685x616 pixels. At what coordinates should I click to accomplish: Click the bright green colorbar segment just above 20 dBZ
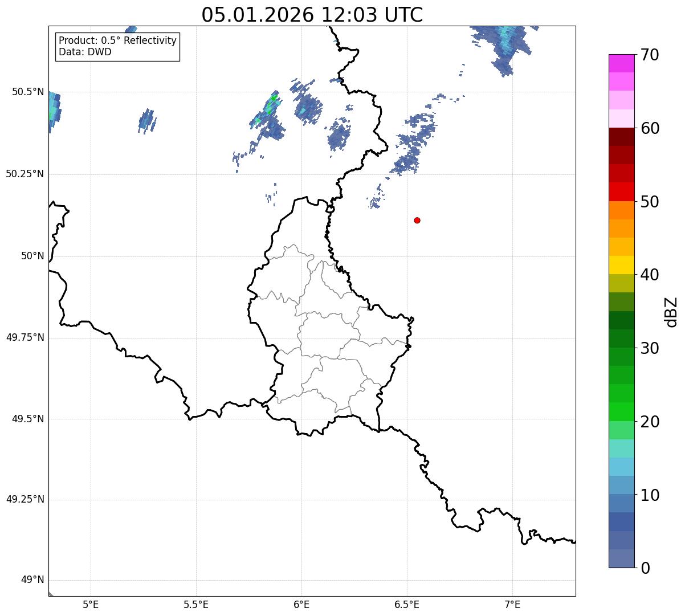[x=621, y=412]
